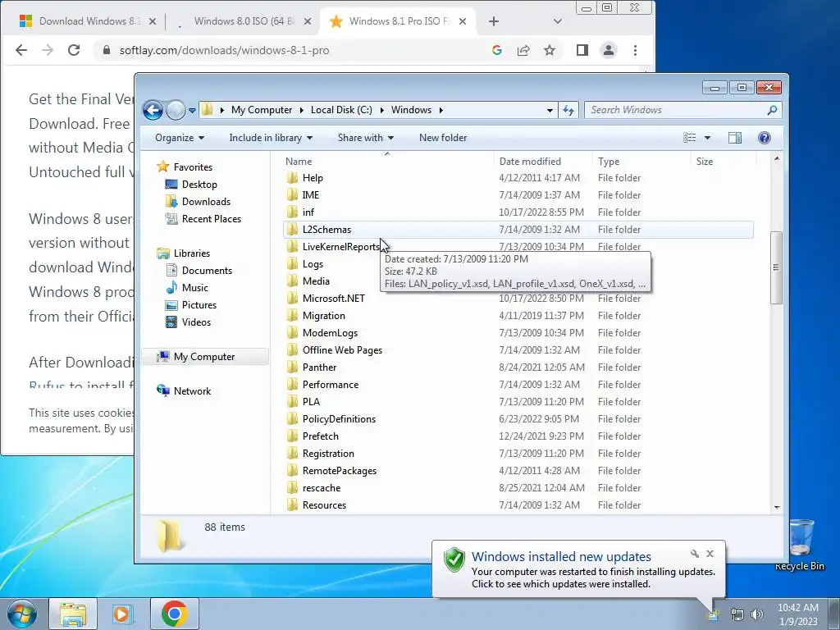Image resolution: width=840 pixels, height=630 pixels.
Task: Select the Help folder
Action: [313, 178]
